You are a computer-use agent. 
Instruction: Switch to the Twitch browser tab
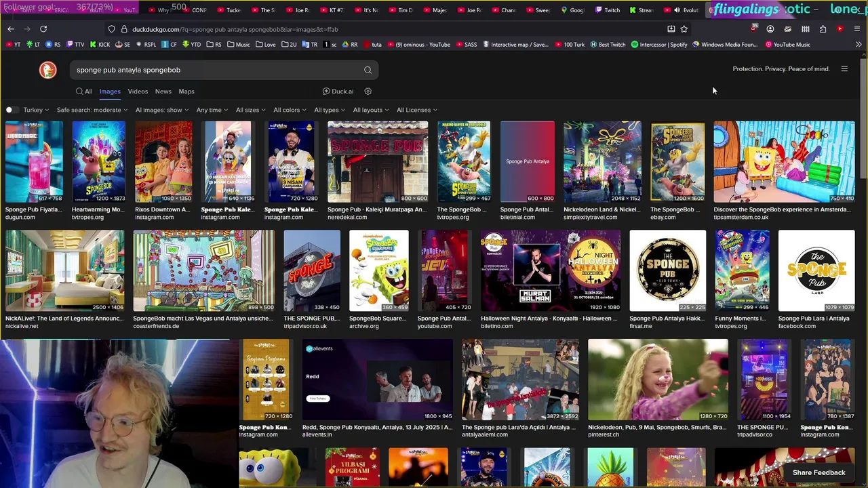pyautogui.click(x=608, y=10)
